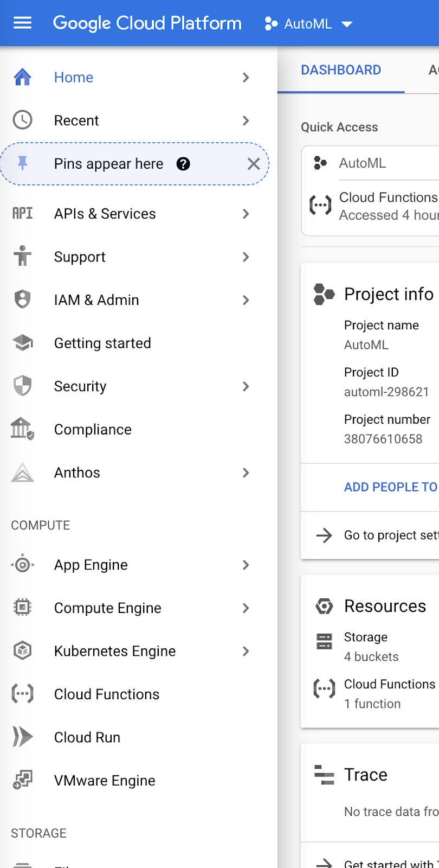Expand the Security submenu chevron
The image size is (439, 868).
[x=246, y=386]
